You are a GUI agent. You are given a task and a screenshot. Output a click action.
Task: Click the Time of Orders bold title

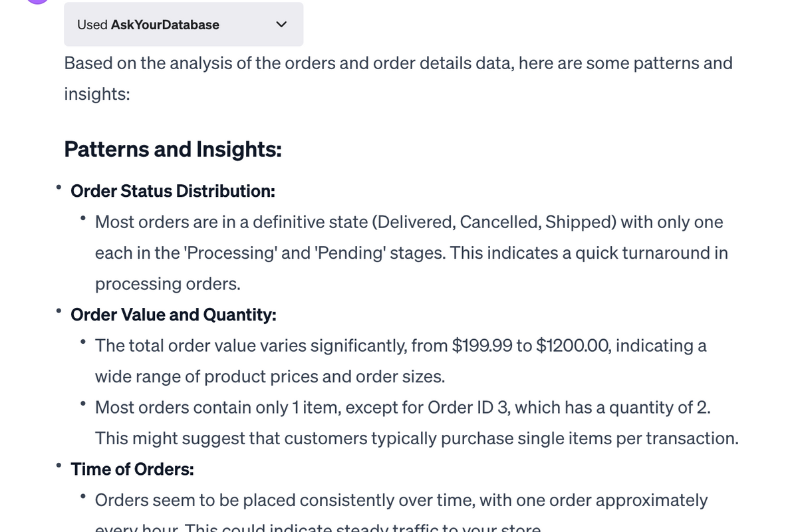(x=132, y=469)
